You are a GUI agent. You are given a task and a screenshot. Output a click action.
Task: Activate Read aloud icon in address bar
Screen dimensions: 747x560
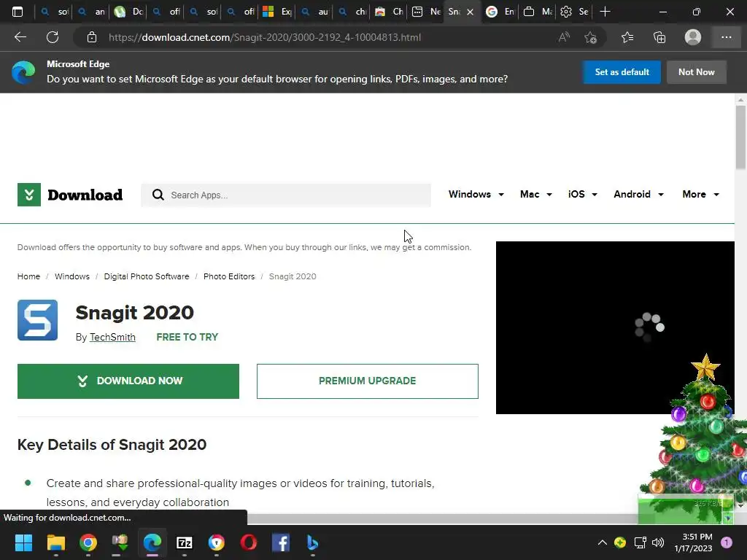coord(564,37)
